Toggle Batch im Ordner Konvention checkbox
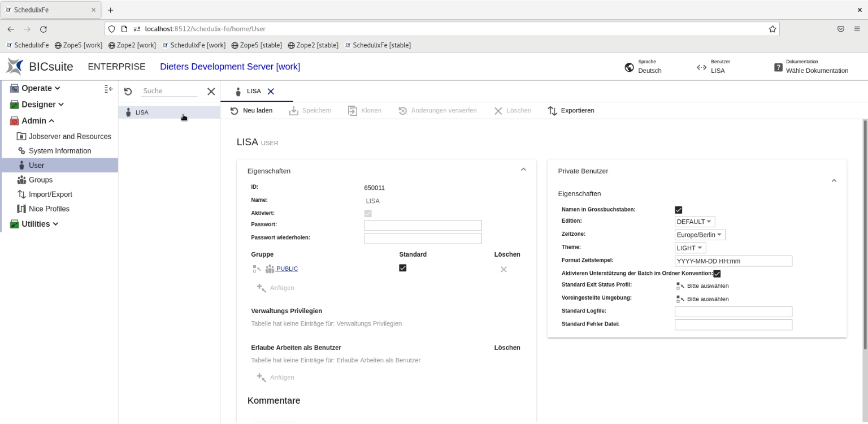The height and width of the screenshot is (424, 868). tap(717, 274)
